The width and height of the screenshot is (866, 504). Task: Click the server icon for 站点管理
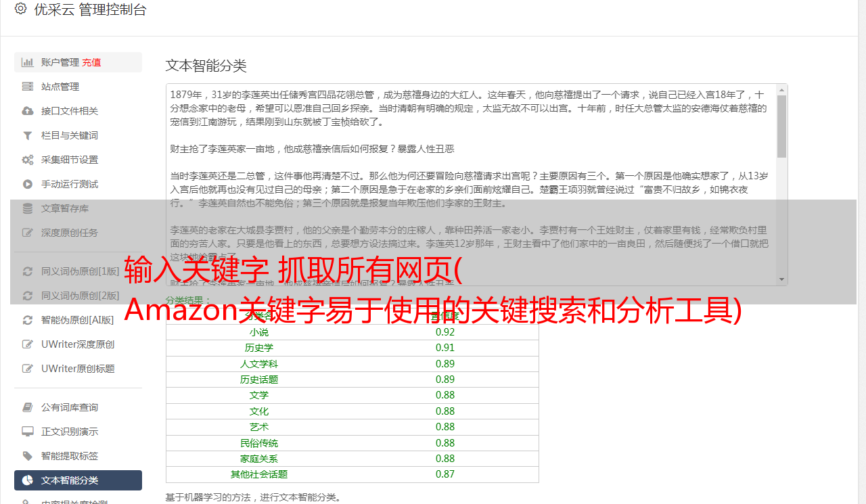point(28,87)
